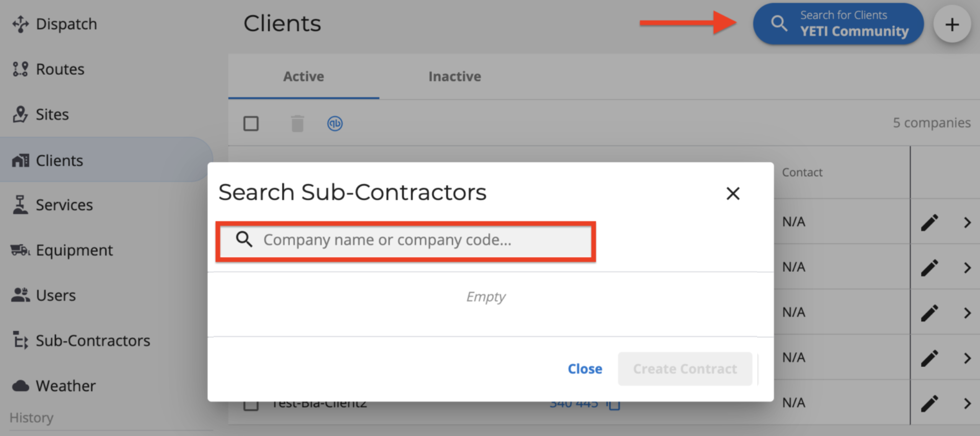Image resolution: width=980 pixels, height=436 pixels.
Task: Click the Close button in dialog
Action: click(585, 369)
